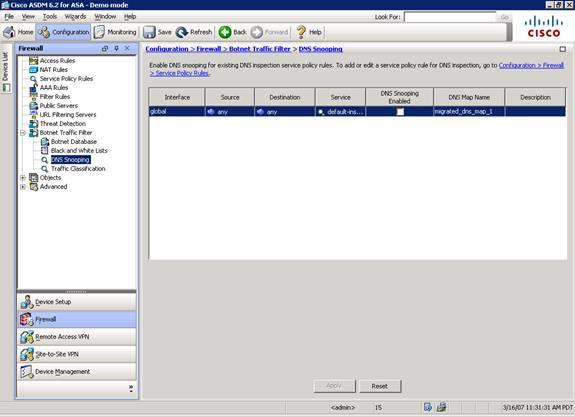Click the Remote Access VPN panel icon
Screen dimensions: 575x417
(27, 337)
